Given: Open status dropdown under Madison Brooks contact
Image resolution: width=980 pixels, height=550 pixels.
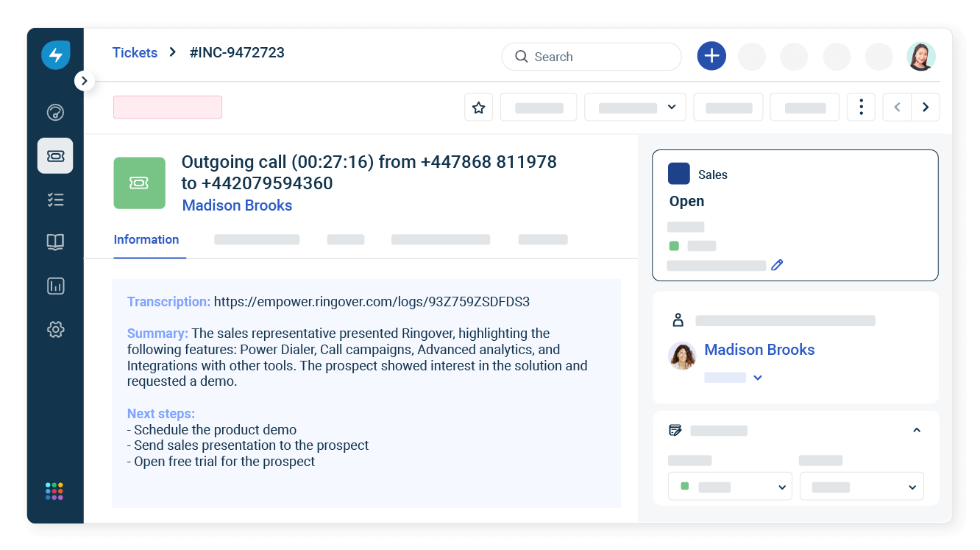Looking at the screenshot, I should [758, 377].
